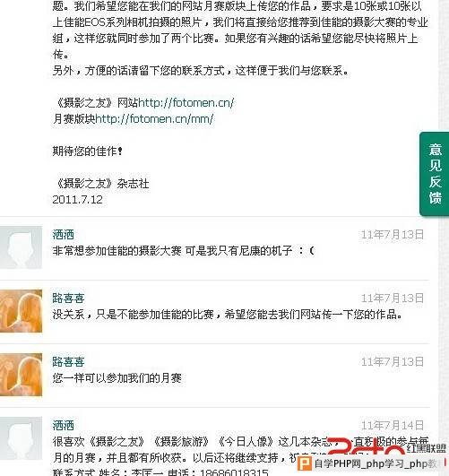Screen dimensions: 449x476
Task: Click the 红黑联盟 logo text
Action: coord(427,448)
